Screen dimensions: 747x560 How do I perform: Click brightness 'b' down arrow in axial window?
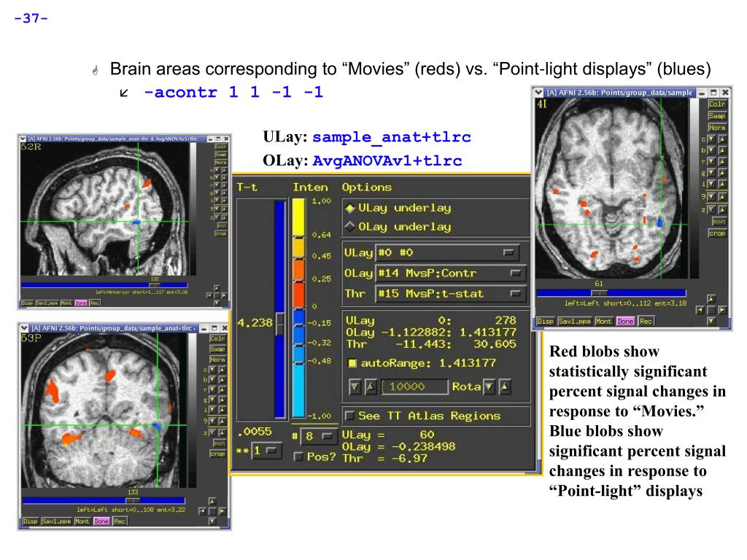point(712,150)
